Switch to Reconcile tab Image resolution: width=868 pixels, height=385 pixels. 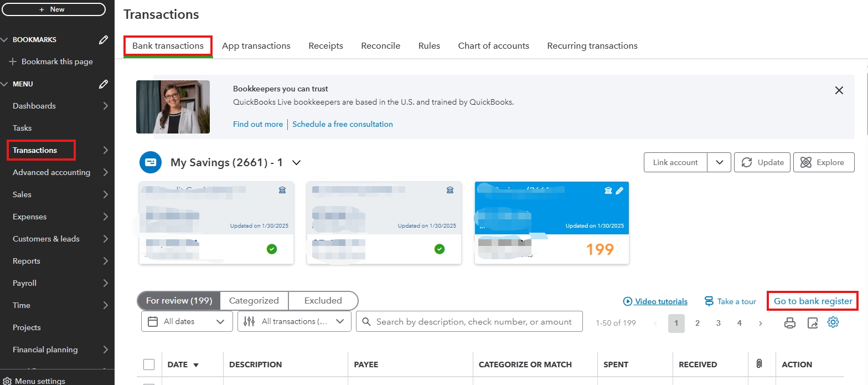point(381,46)
